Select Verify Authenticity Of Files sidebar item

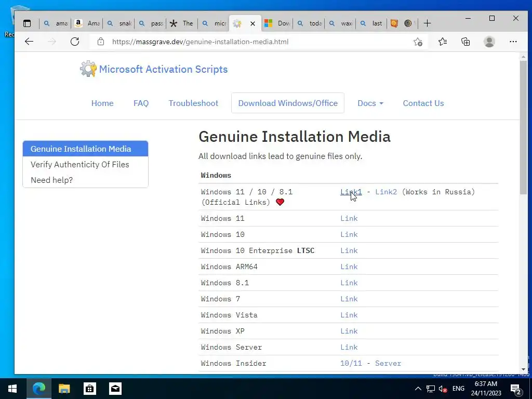click(x=86, y=165)
